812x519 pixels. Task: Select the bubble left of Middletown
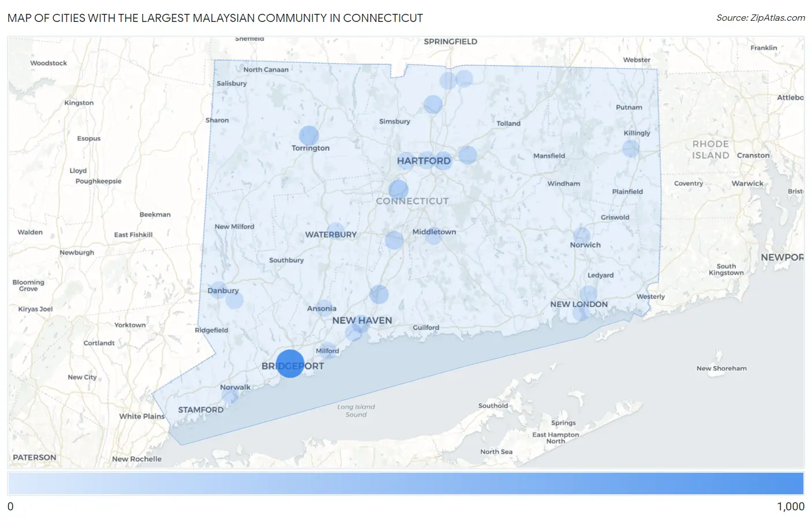(394, 240)
